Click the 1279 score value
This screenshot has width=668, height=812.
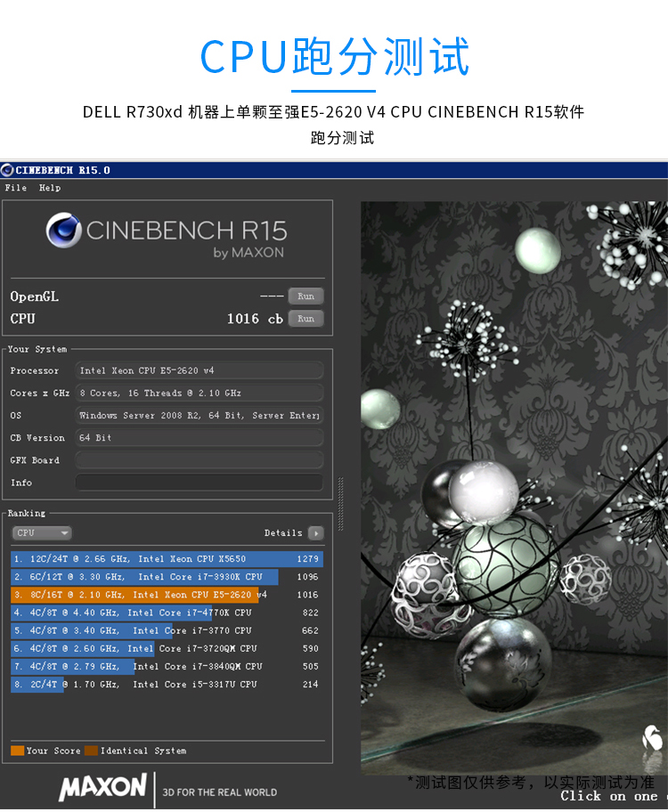[x=308, y=559]
